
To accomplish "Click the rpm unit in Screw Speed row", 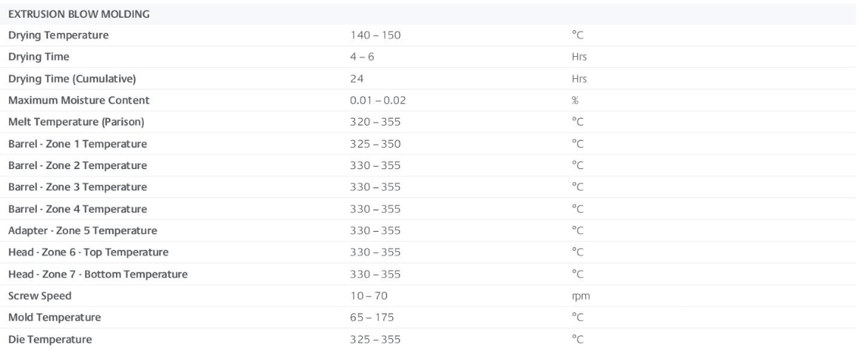I will [581, 296].
